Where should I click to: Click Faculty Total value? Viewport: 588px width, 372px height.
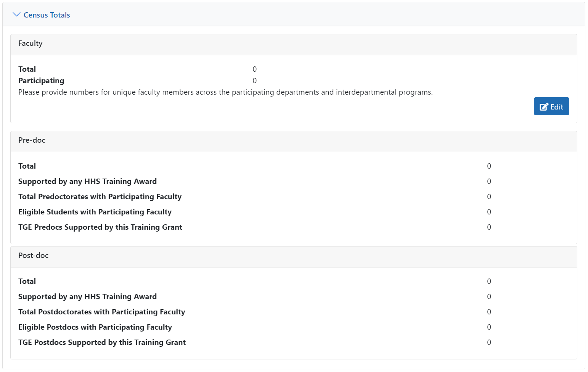(x=255, y=69)
